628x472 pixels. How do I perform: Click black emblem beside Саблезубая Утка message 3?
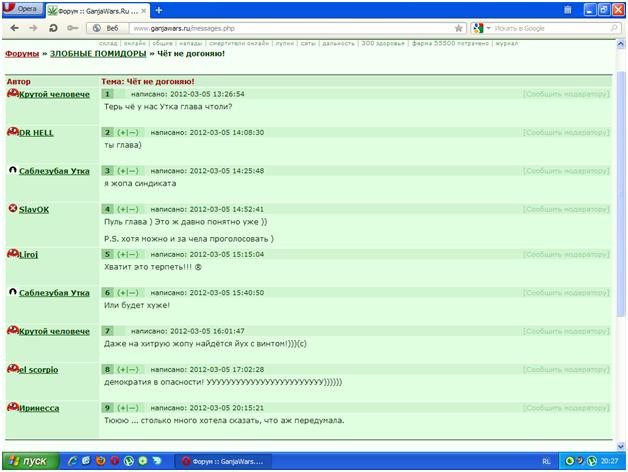point(13,170)
